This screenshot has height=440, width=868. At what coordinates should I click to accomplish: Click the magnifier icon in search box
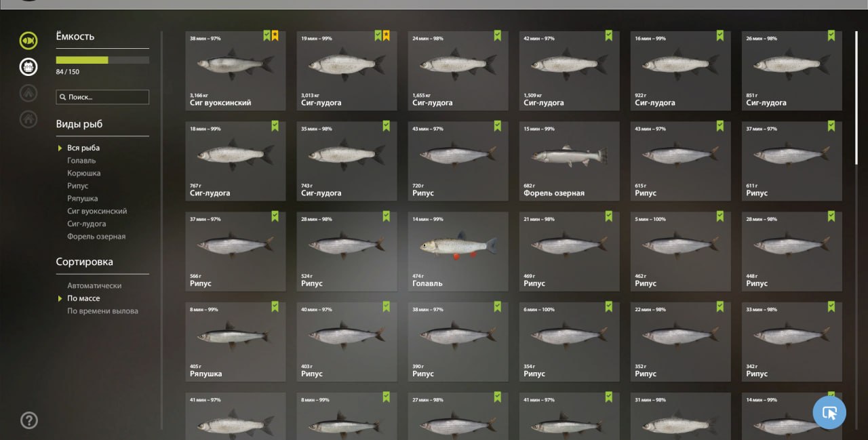tap(63, 98)
